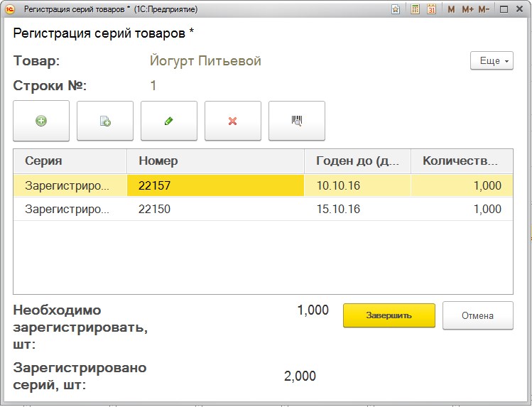Screen dimensions: 532x407
Task: Click the quantity 1,000 in row 22150
Action: point(462,209)
